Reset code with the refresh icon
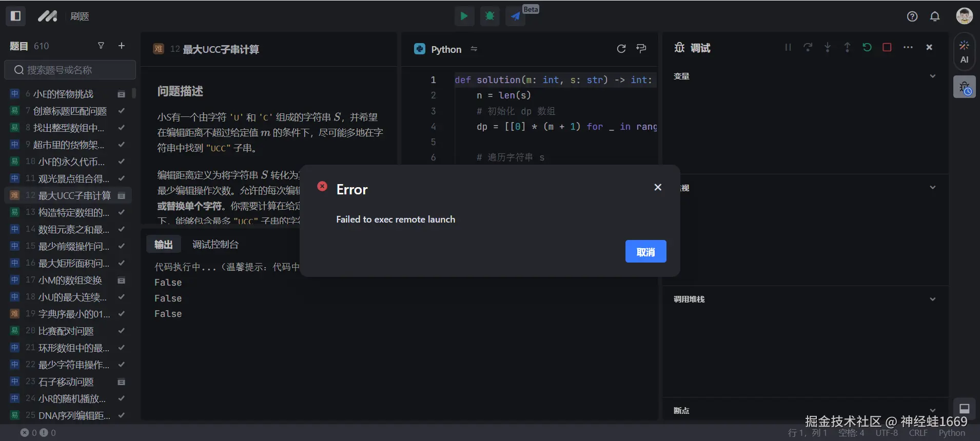The image size is (980, 441). point(621,49)
